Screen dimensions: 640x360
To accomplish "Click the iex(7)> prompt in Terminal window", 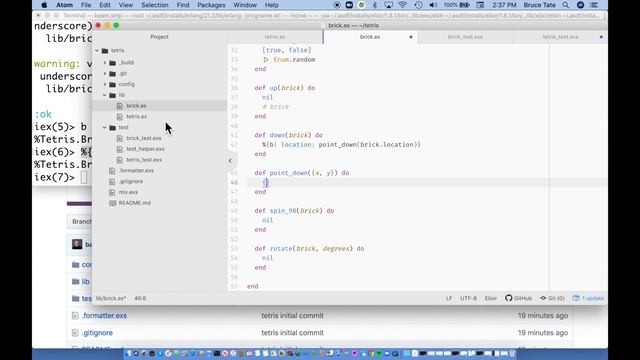I will [54, 178].
